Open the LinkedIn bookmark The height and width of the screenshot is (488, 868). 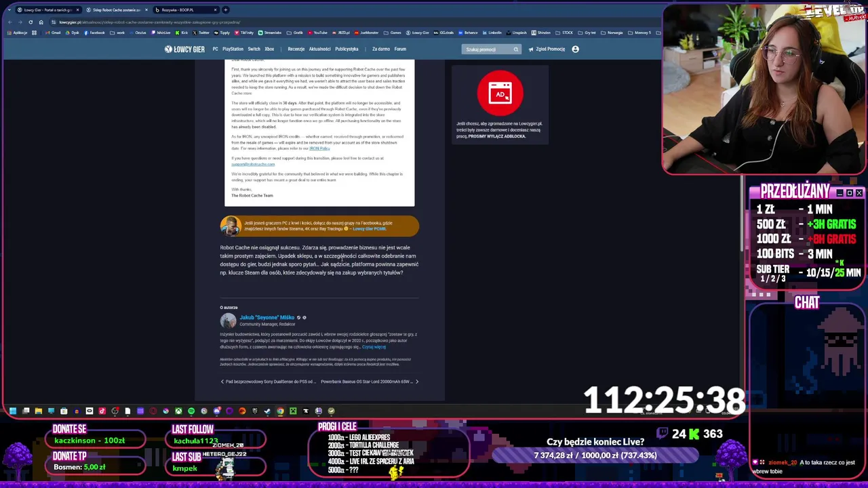click(x=492, y=33)
